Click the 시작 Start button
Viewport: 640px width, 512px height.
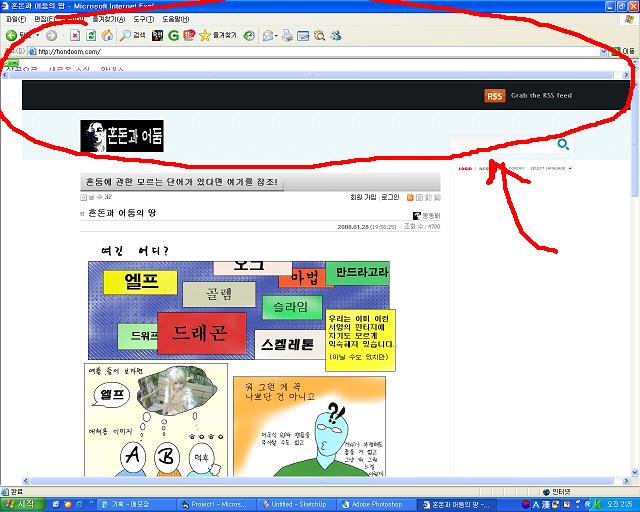(21, 504)
